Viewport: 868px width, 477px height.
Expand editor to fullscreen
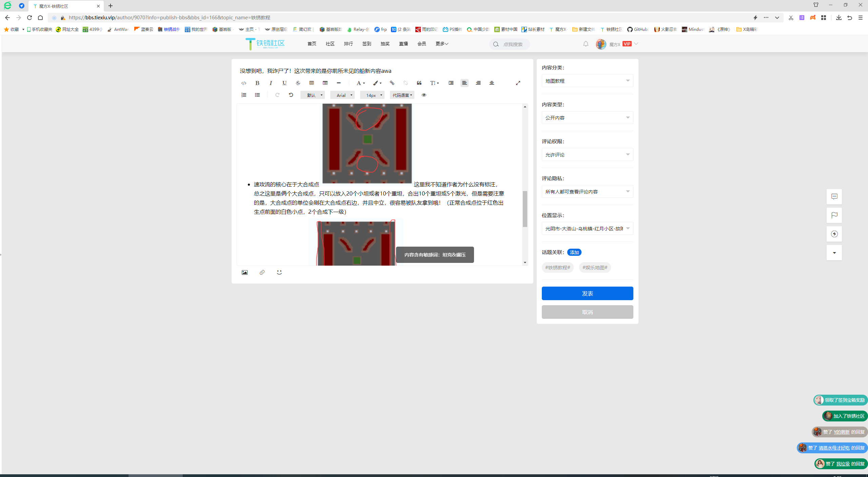coord(518,83)
